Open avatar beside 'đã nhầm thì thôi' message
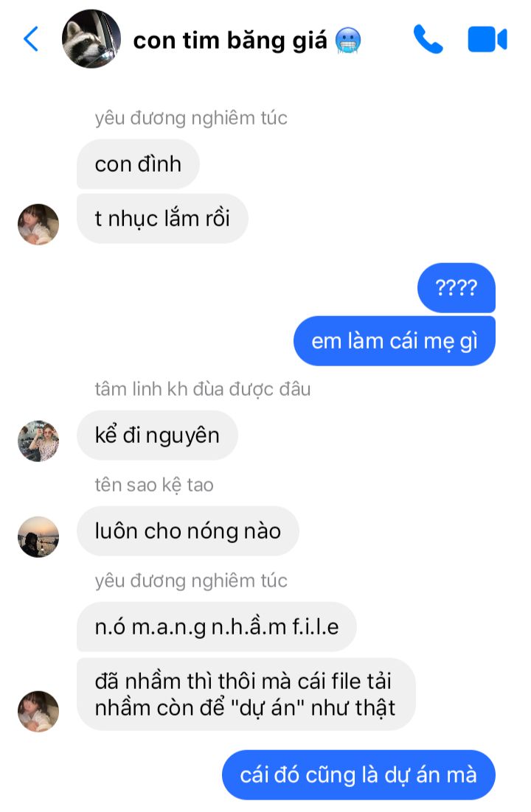The width and height of the screenshot is (531, 812). [38, 711]
